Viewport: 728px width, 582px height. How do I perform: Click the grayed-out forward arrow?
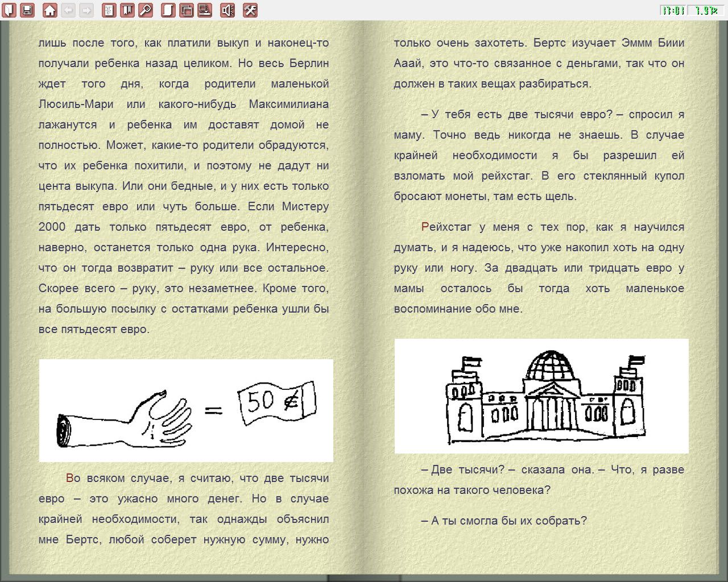86,10
